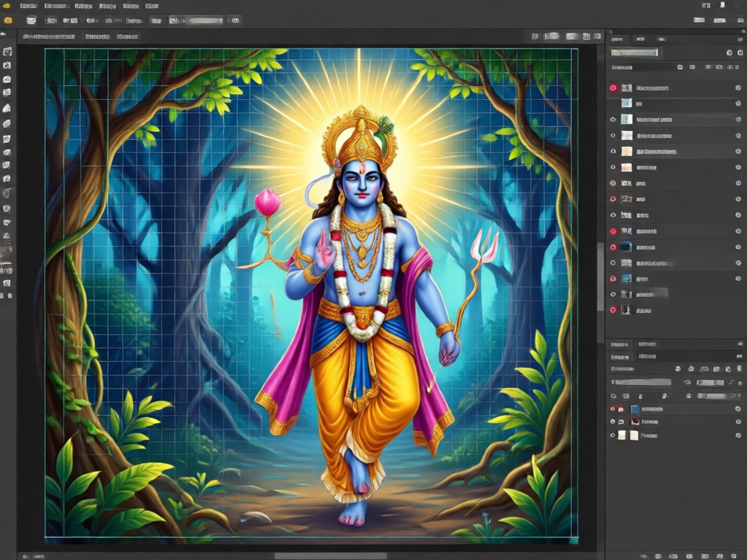Select the sixth tool in the left toolbar
Viewport: 747px width, 560px height.
pos(7,123)
